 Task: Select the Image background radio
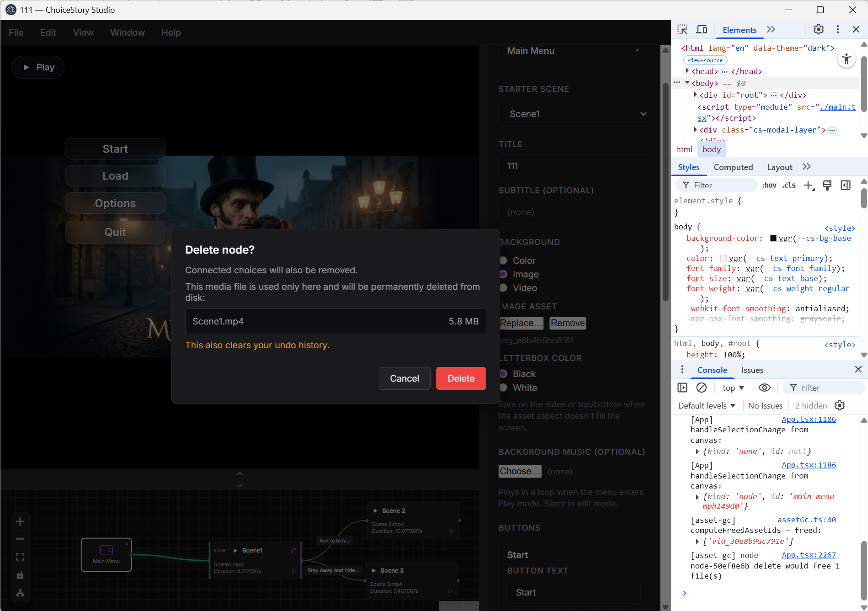click(x=504, y=274)
